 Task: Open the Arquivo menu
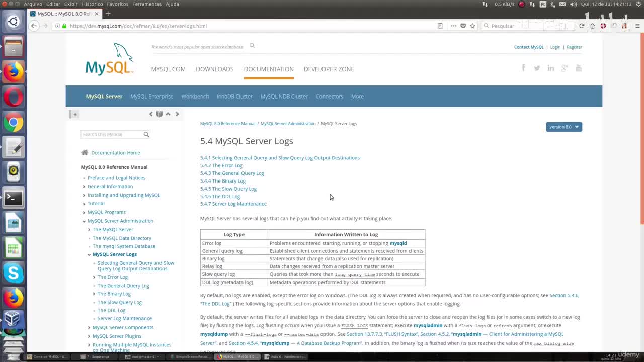click(x=33, y=4)
